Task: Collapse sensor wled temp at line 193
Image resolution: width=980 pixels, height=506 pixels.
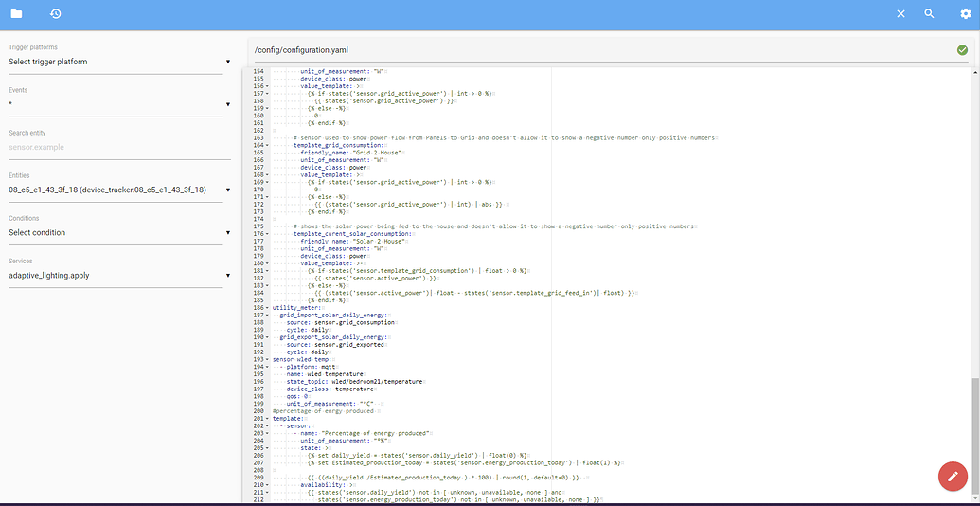Action: 268,359
